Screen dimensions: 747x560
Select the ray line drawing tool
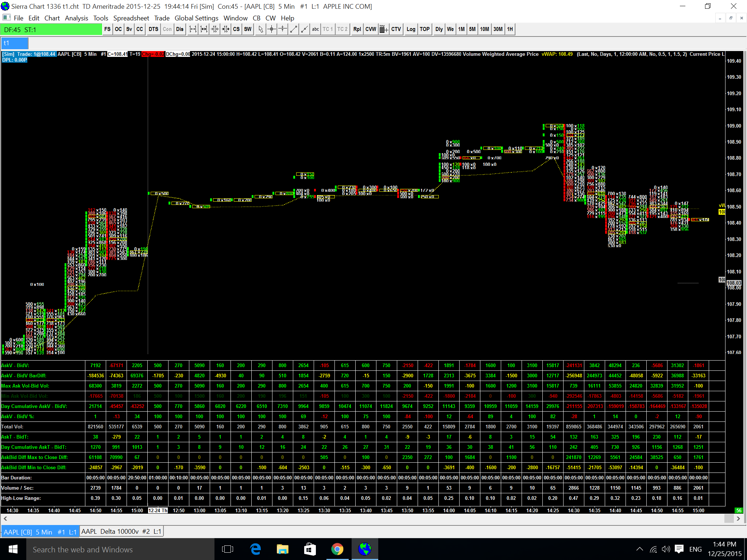pyautogui.click(x=304, y=30)
